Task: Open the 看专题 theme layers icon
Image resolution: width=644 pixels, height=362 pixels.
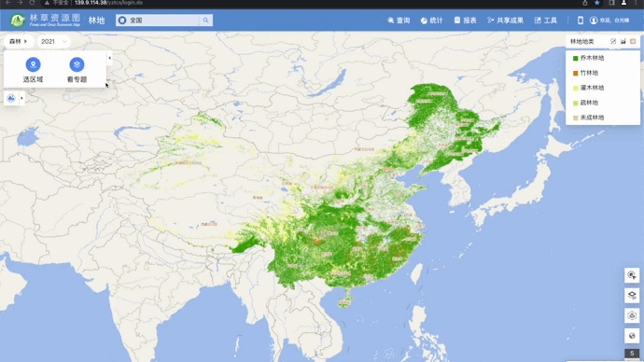Action: coord(77,64)
